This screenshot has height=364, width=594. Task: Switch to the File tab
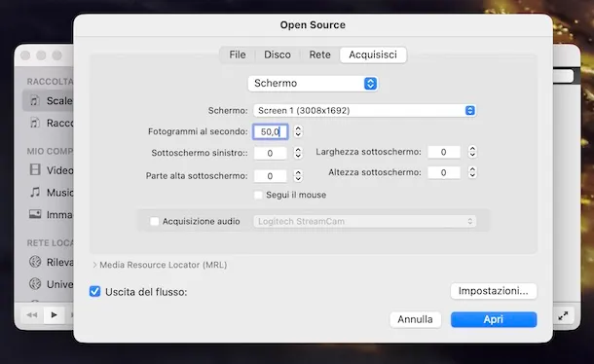[238, 55]
